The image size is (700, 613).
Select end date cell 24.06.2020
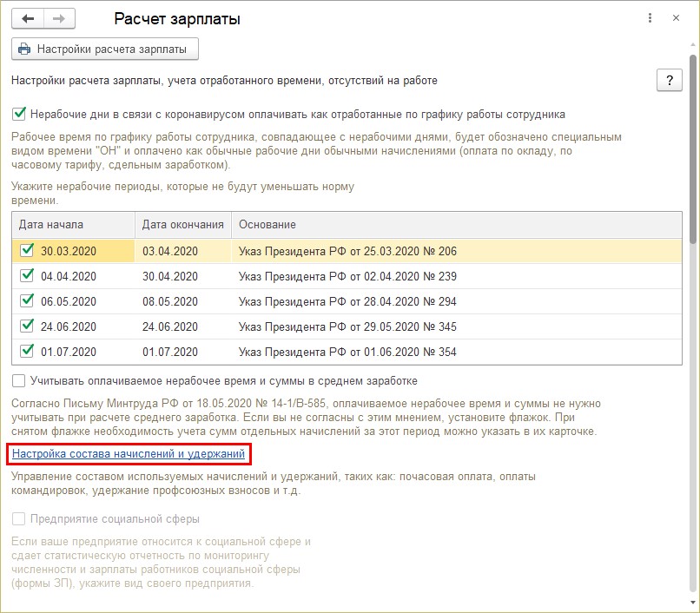183,326
